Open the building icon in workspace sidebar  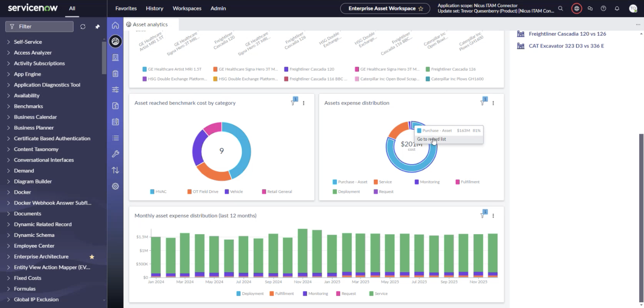coord(115,57)
